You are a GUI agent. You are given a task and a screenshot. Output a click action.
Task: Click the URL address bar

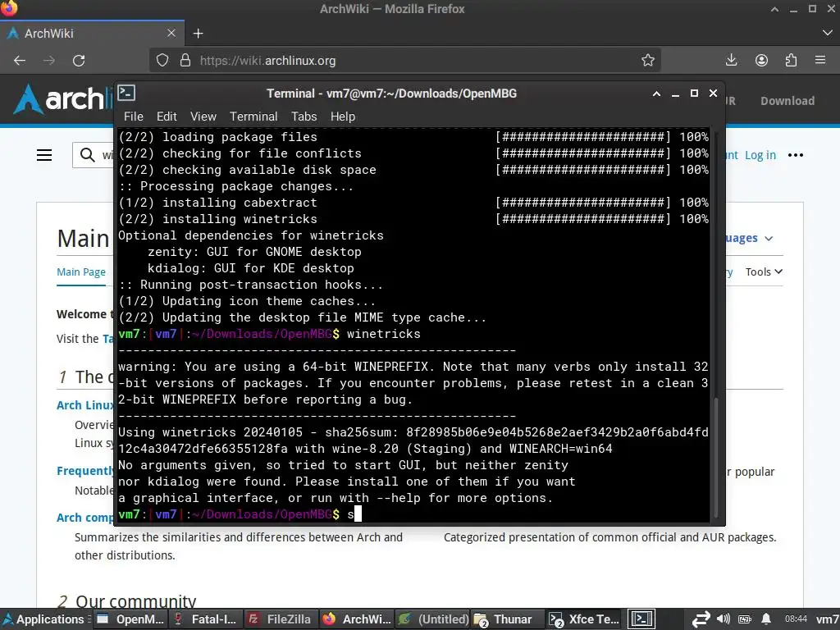(x=404, y=60)
